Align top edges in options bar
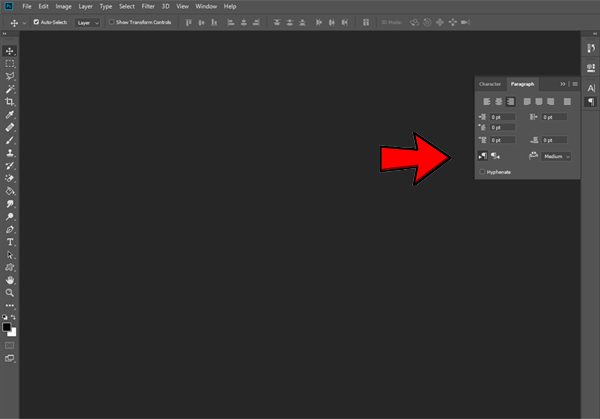 189,23
